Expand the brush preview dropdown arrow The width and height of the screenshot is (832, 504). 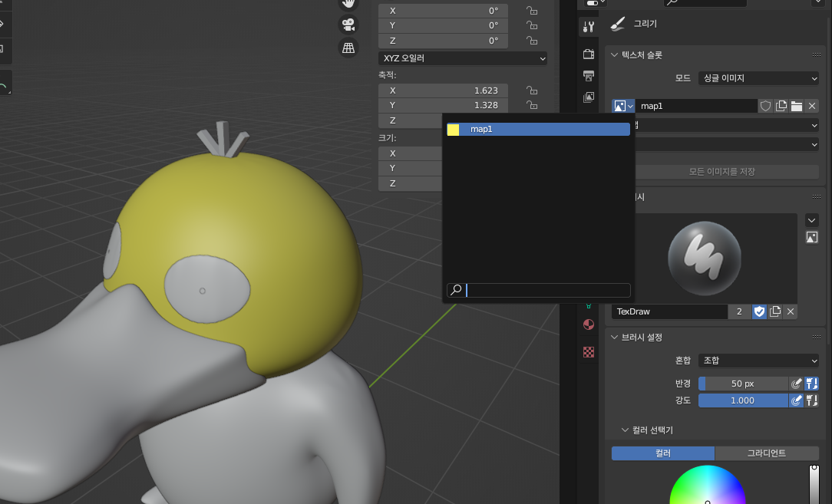pyautogui.click(x=812, y=220)
